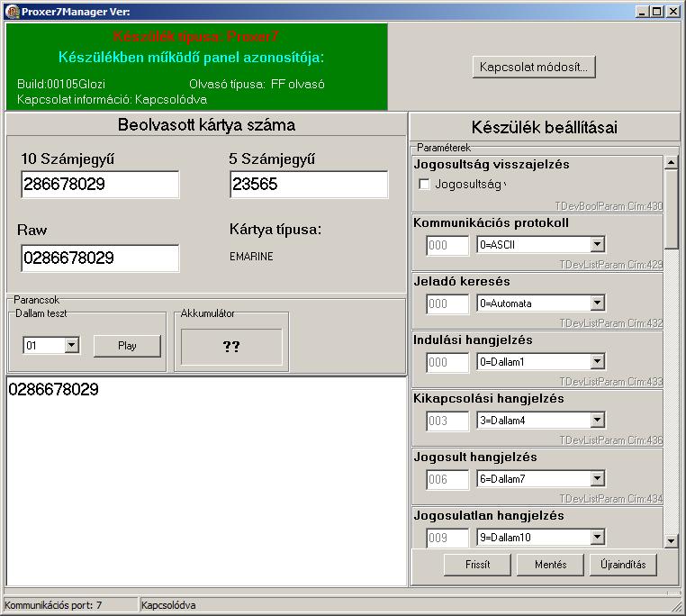Click the Beolvasott kártya száma heading
Image resolution: width=686 pixels, height=616 pixels.
(206, 125)
